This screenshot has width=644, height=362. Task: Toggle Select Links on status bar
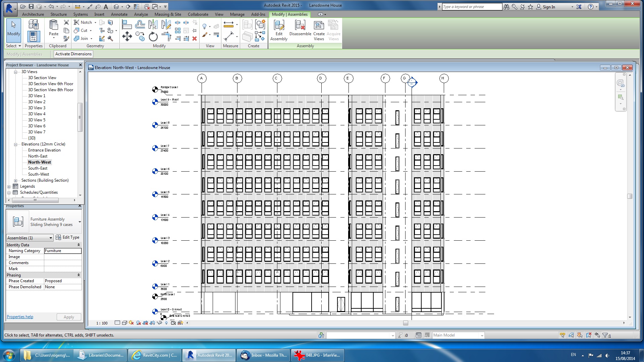pyautogui.click(x=562, y=335)
